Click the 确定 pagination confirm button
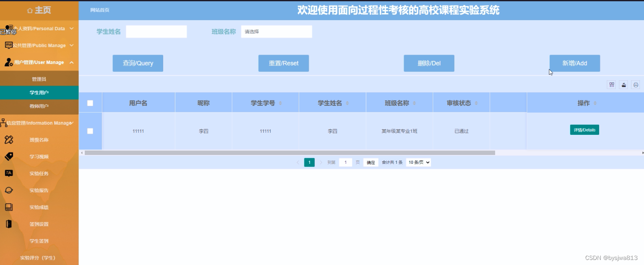644x265 pixels. [x=371, y=163]
